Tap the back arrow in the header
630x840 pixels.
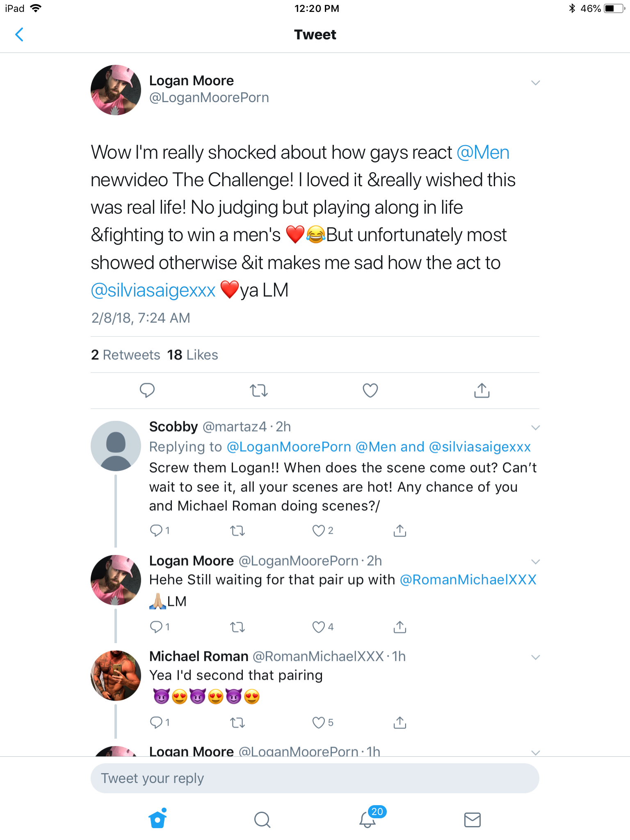coord(19,35)
